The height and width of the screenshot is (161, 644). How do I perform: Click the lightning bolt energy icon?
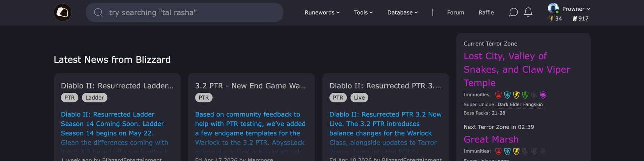[551, 19]
